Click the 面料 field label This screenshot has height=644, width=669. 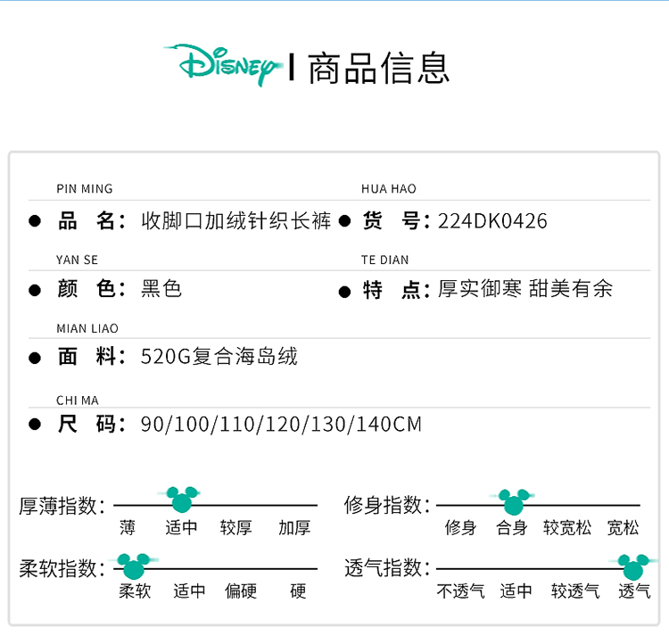pyautogui.click(x=91, y=356)
